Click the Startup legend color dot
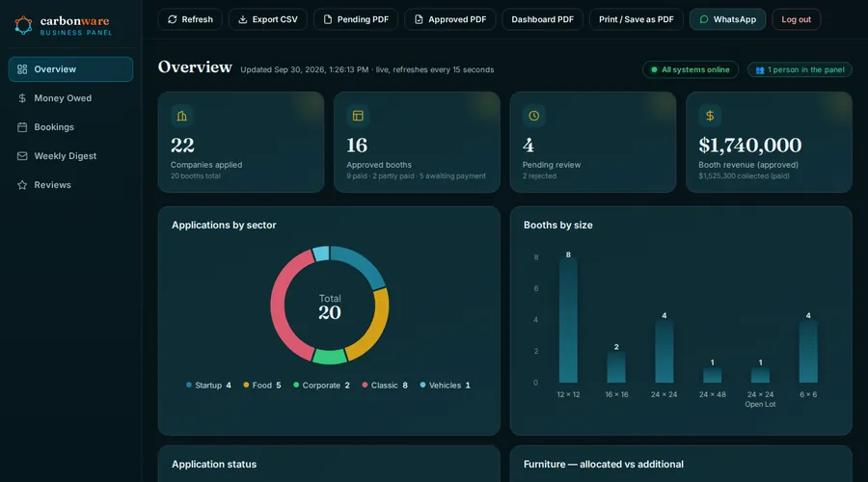Image resolution: width=868 pixels, height=482 pixels. [189, 385]
